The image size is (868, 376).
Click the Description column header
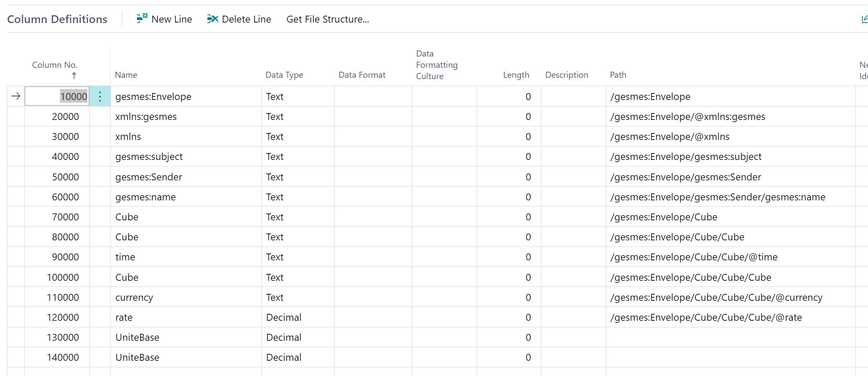tap(566, 75)
